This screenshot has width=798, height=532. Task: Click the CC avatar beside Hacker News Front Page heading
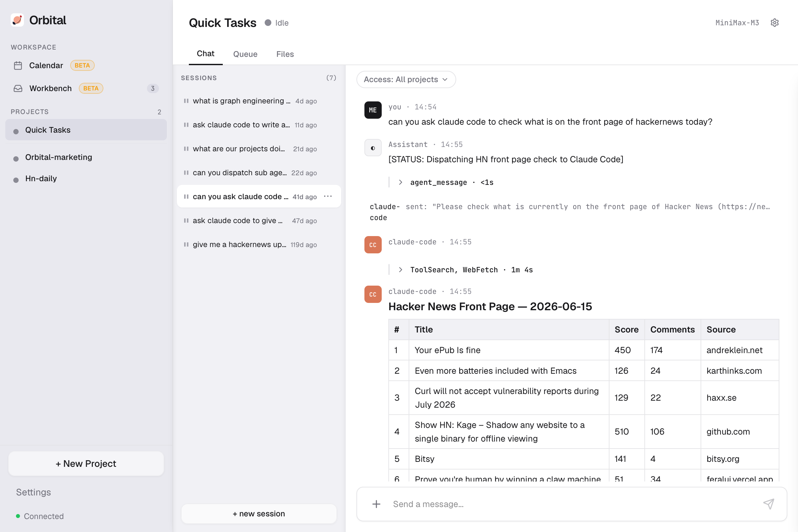coord(373,294)
